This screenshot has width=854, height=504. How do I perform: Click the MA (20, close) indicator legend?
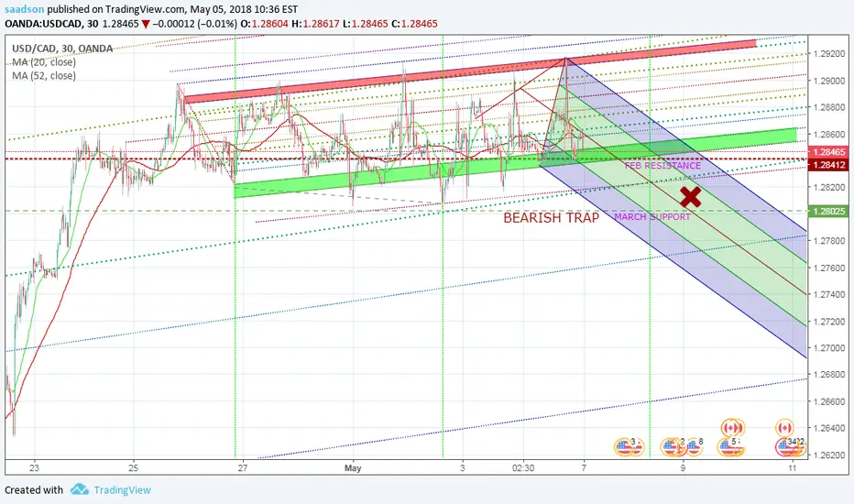(44, 62)
